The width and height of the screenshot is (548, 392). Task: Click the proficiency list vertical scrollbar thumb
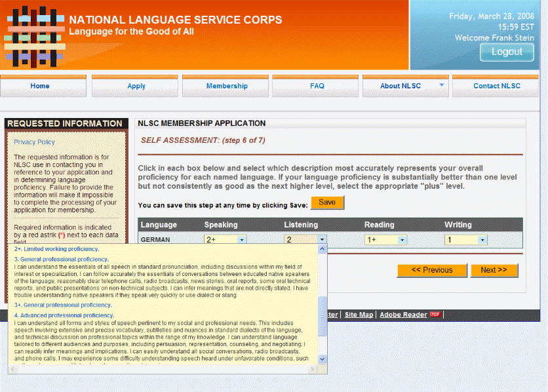323,316
